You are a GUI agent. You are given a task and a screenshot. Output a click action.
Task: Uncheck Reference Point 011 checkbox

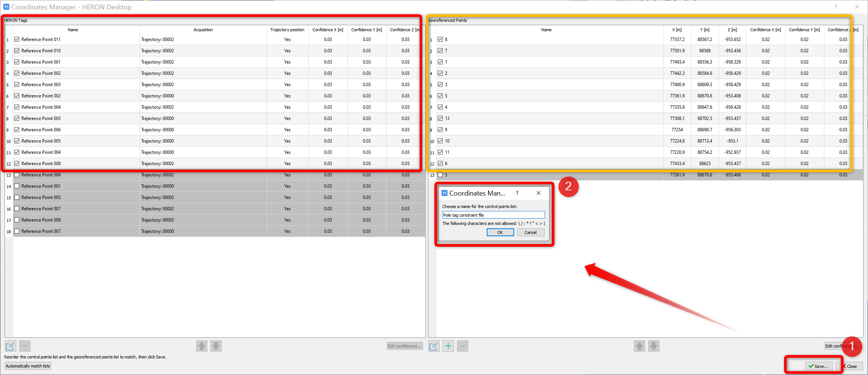point(17,39)
